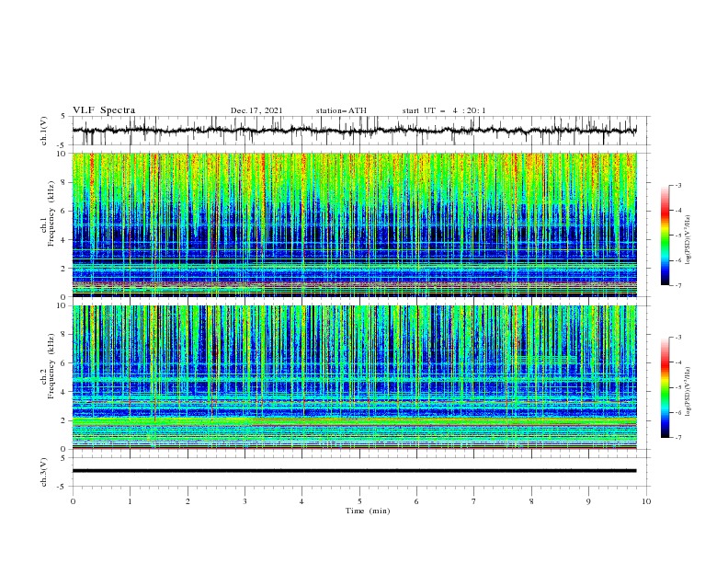
Task: Click the time axis tick label "7"
Action: (x=474, y=501)
